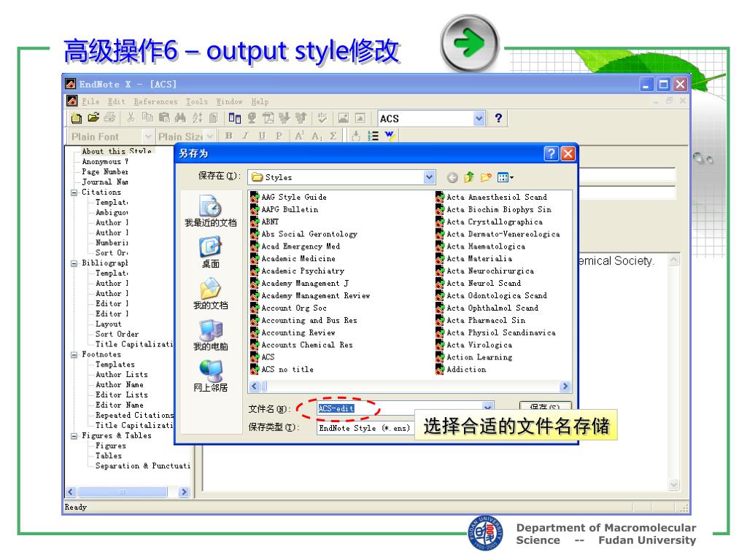Click the 我的电脑 places icon
747x560 pixels.
pyautogui.click(x=210, y=335)
